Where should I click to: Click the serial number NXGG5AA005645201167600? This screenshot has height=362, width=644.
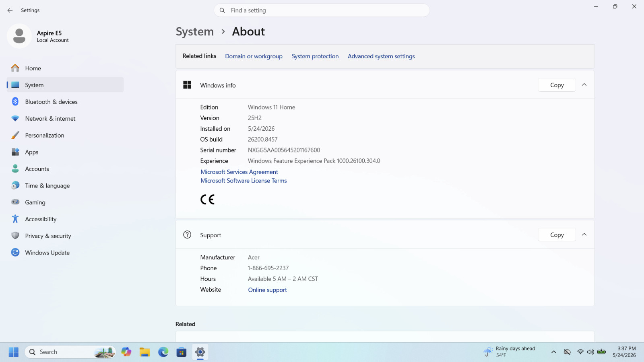click(x=284, y=150)
